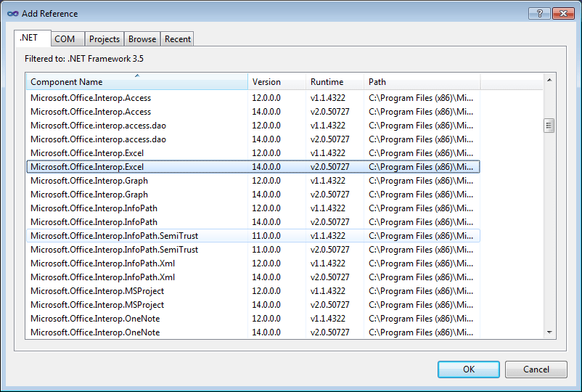582x392 pixels.
Task: Click the scrollbar up arrow
Action: (549, 80)
